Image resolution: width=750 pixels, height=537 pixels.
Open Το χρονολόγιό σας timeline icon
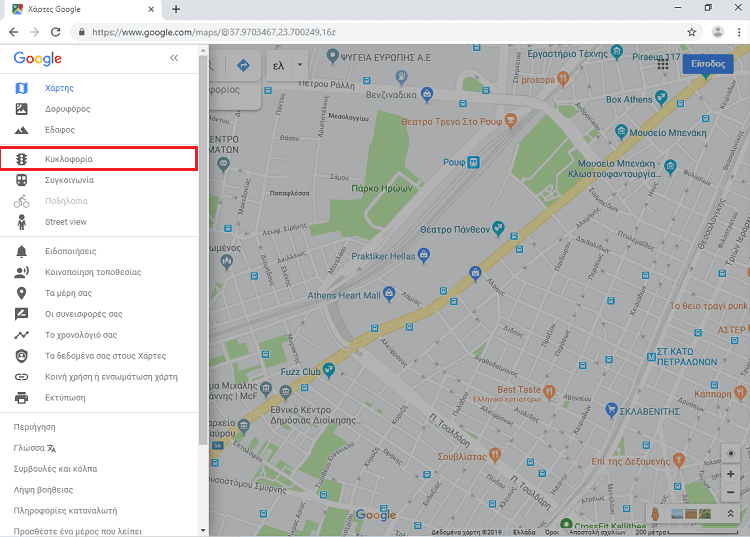(x=22, y=335)
